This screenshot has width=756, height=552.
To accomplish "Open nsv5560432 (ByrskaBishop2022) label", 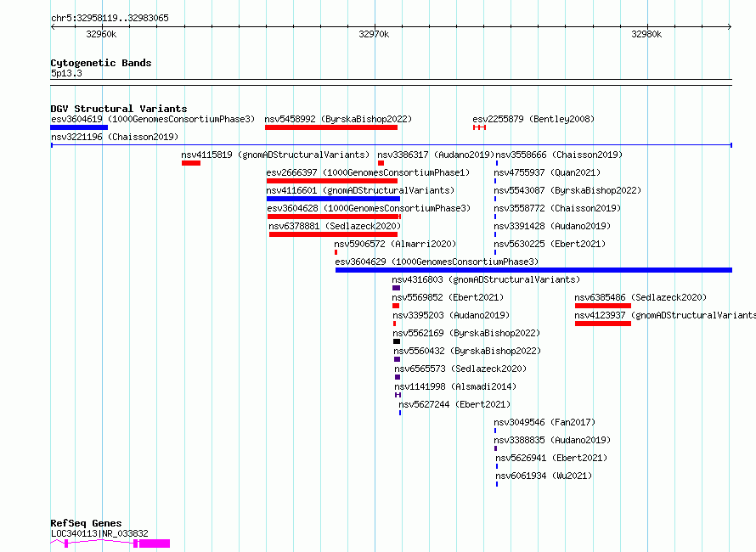I will [467, 351].
